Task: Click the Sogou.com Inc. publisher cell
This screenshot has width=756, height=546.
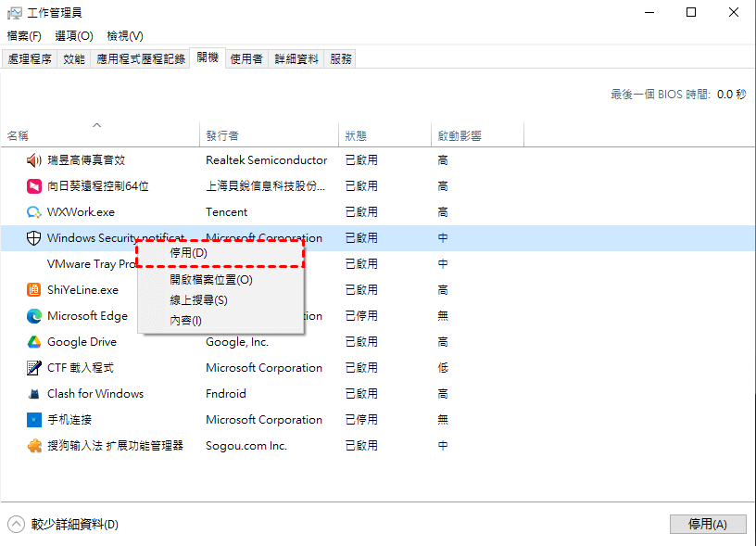Action: pyautogui.click(x=246, y=446)
